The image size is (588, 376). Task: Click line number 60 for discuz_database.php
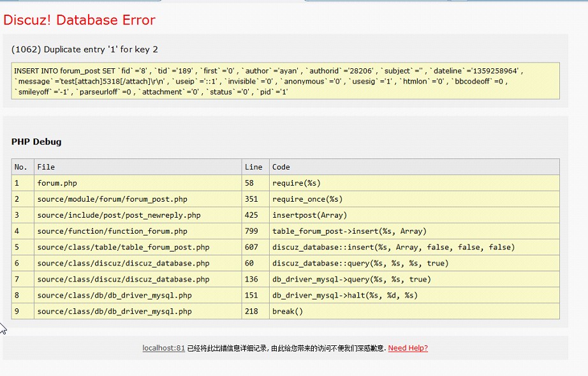[256, 263]
